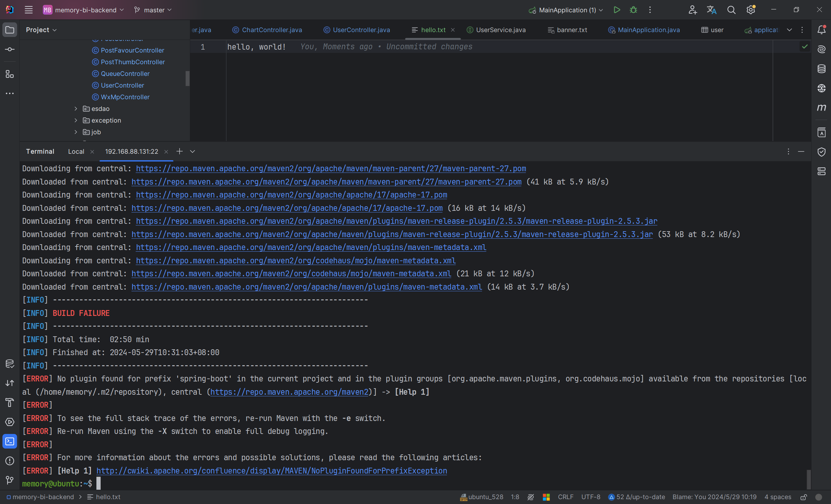The width and height of the screenshot is (831, 504).
Task: Open terminal options three-dot menu
Action: pos(788,151)
